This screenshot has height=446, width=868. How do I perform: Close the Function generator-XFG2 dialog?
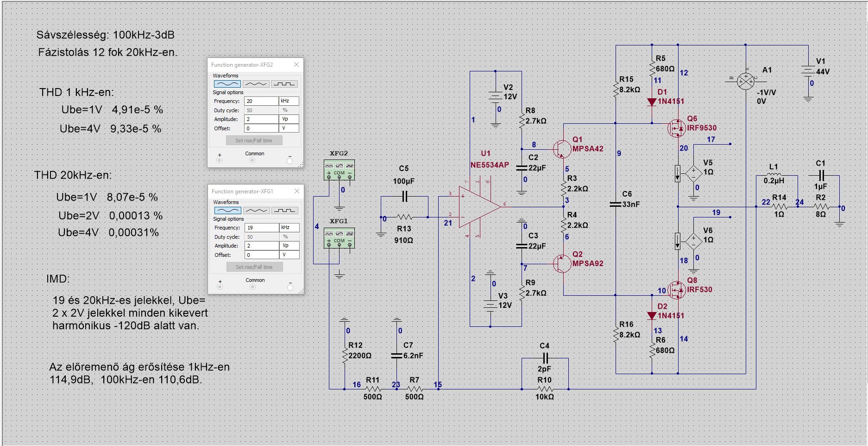click(x=296, y=64)
